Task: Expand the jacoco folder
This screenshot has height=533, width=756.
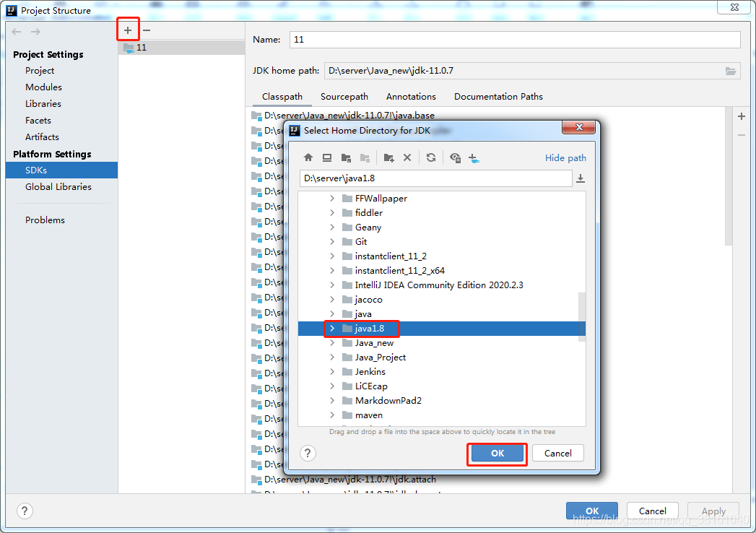Action: click(331, 300)
